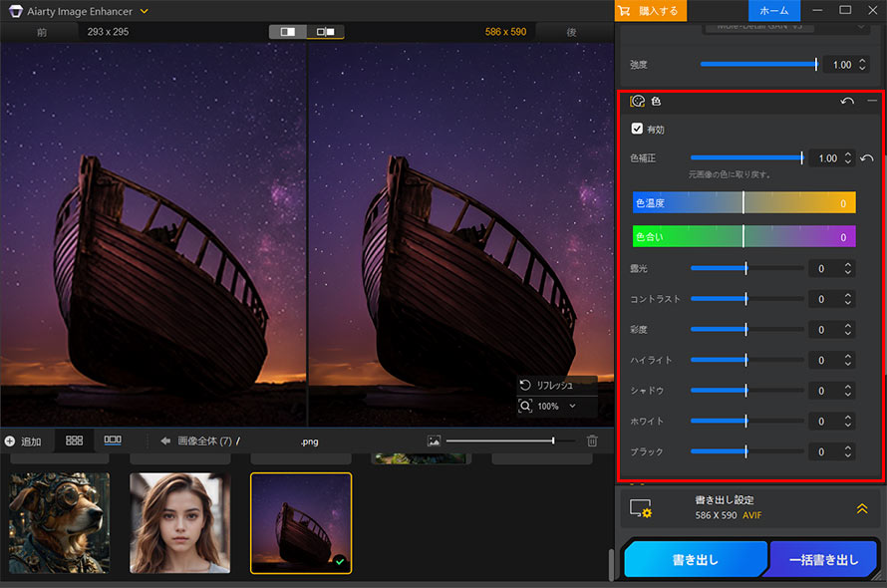
Task: Switch to the 後 (after) tab
Action: [573, 31]
